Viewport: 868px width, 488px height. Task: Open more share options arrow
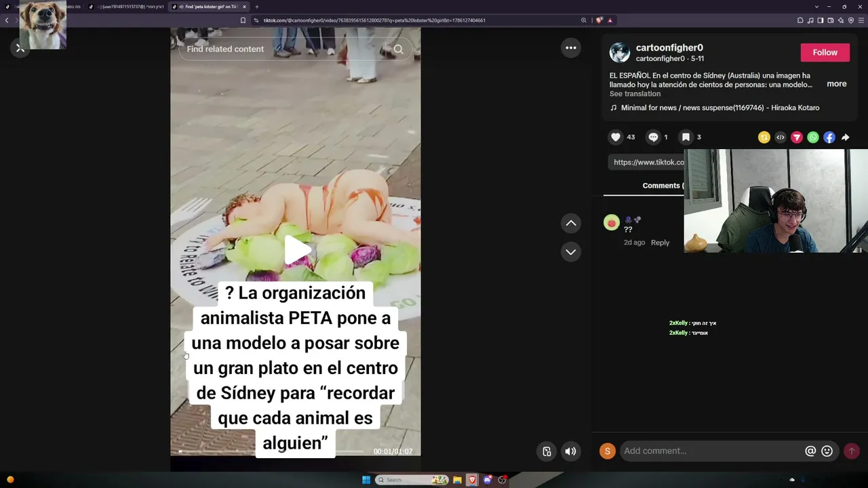[x=846, y=138]
